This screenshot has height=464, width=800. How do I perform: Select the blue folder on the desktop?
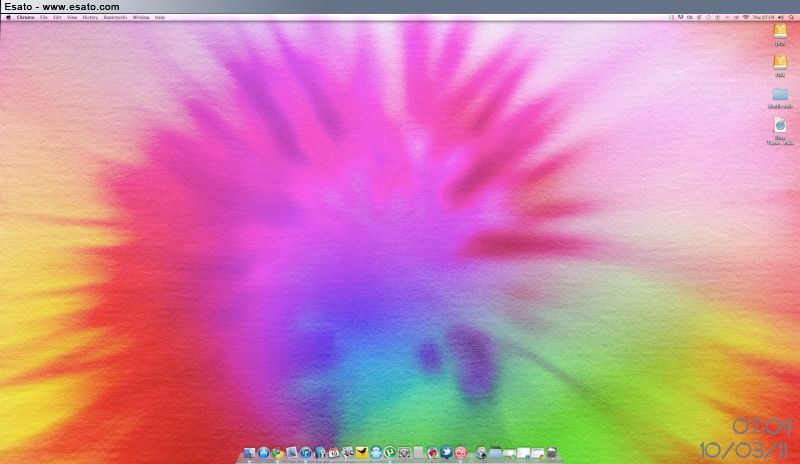pyautogui.click(x=780, y=94)
